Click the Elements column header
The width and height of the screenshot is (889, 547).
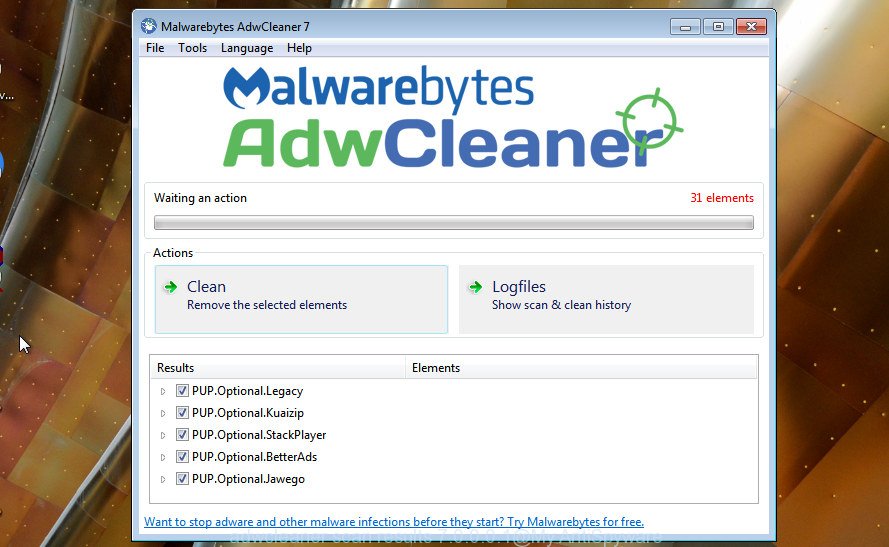(581, 368)
